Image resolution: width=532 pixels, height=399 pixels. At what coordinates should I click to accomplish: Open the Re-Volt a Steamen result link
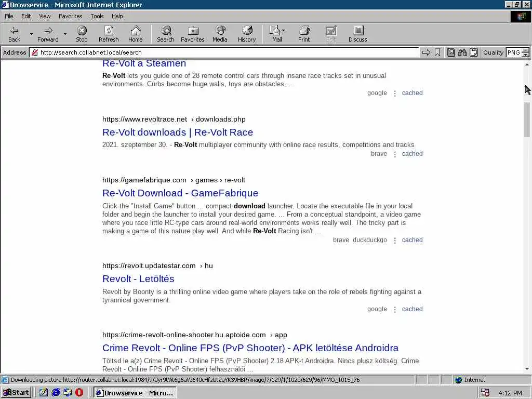point(144,64)
